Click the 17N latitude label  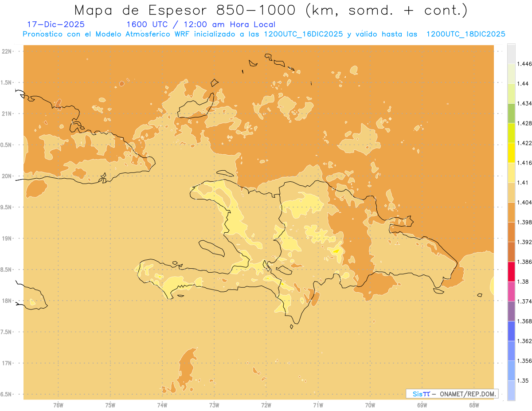pyautogui.click(x=7, y=363)
